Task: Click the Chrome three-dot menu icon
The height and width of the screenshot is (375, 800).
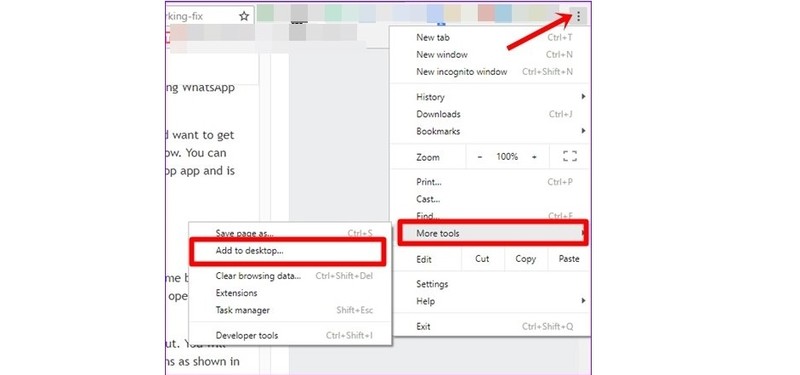Action: click(578, 16)
